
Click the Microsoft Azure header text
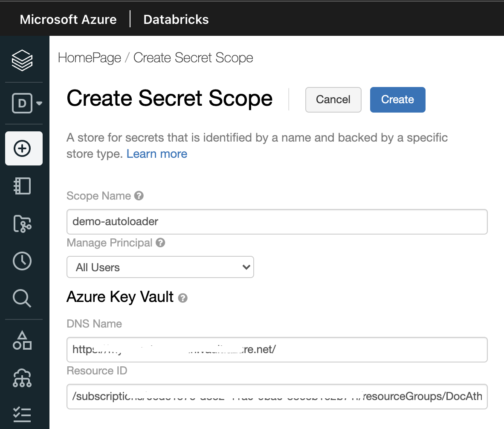68,20
